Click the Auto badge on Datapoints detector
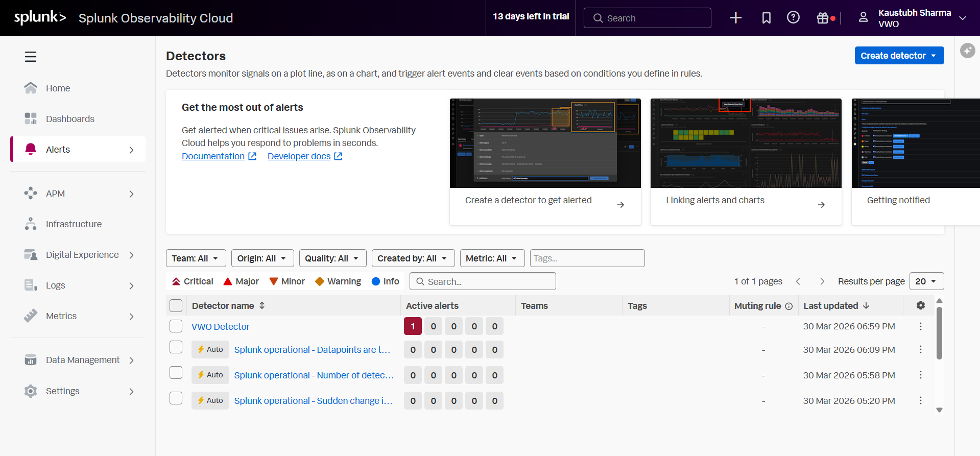This screenshot has width=980, height=456. 210,349
